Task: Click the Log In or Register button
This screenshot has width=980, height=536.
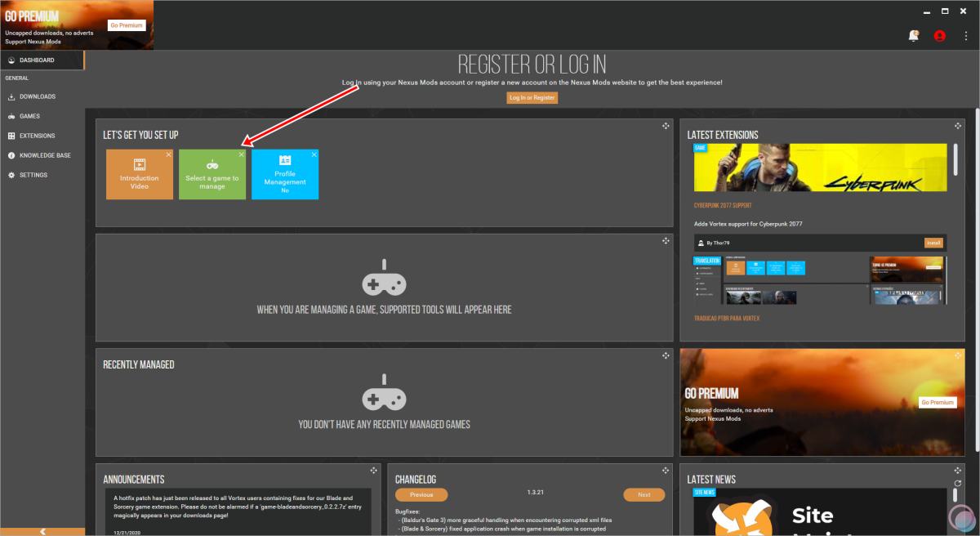Action: pos(532,97)
